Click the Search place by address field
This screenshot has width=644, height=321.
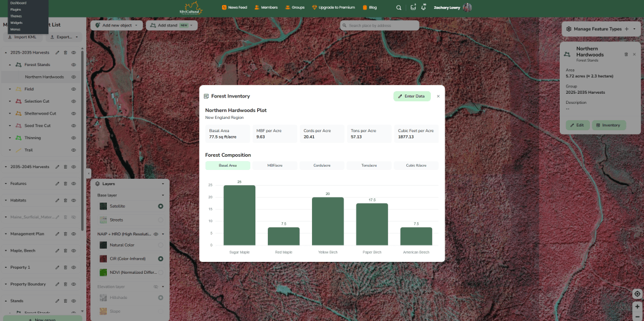pos(380,26)
